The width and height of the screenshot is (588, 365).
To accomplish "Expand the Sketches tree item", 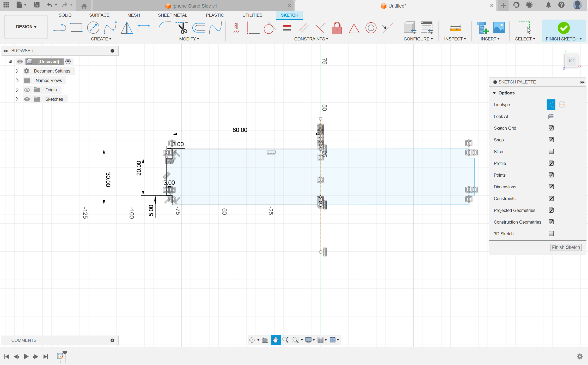I will pyautogui.click(x=17, y=99).
